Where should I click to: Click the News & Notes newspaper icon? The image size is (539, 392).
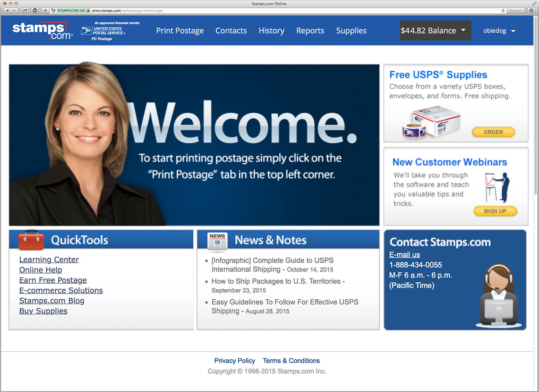coord(217,241)
